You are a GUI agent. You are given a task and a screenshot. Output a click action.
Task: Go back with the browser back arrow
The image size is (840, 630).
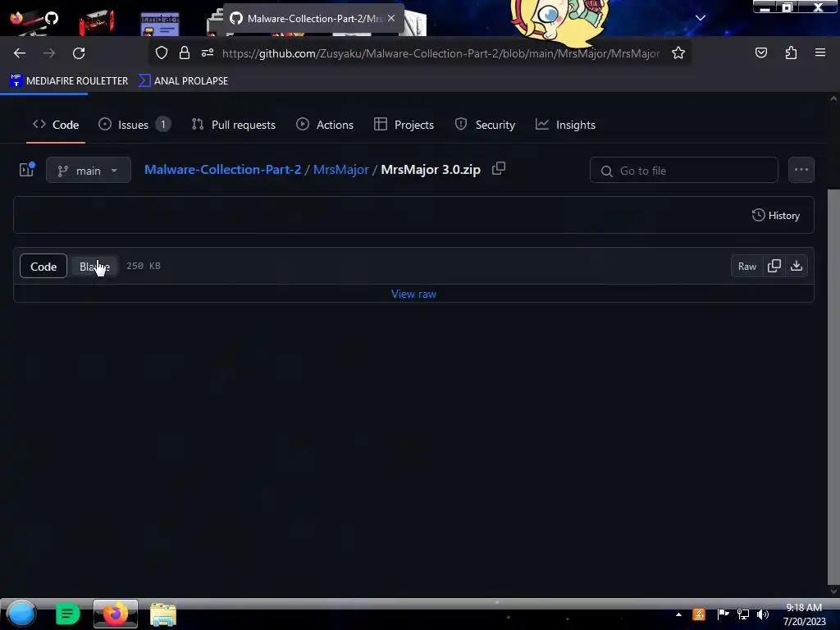coord(20,53)
